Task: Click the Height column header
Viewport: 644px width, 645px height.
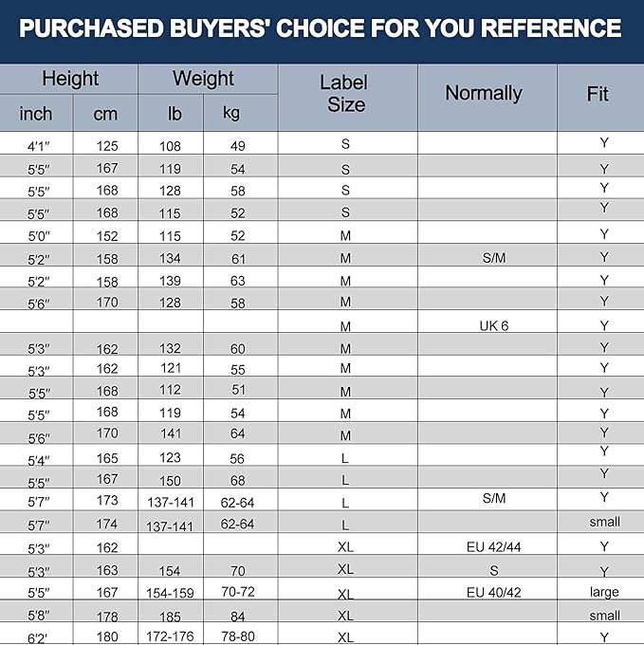Action: point(68,79)
